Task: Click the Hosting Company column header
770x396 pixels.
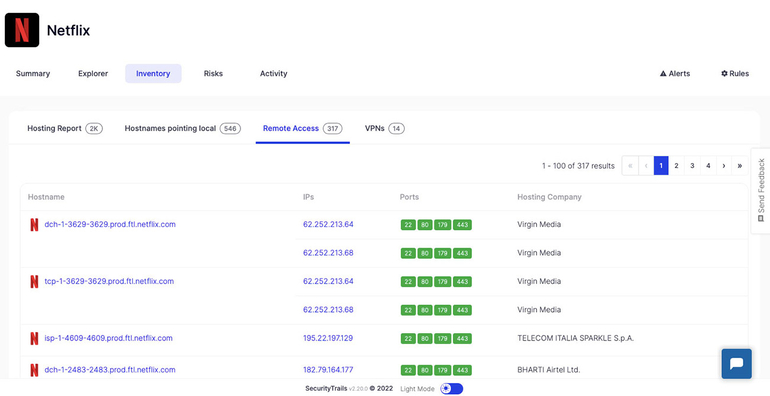Action: pos(549,197)
